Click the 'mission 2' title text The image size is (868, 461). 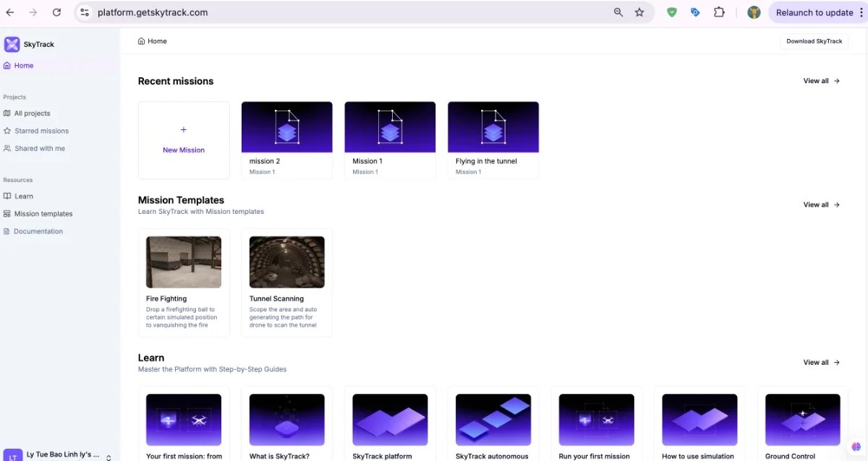(265, 161)
